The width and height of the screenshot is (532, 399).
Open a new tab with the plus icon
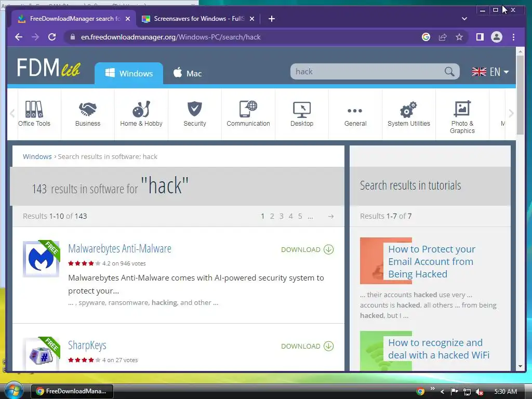(271, 19)
